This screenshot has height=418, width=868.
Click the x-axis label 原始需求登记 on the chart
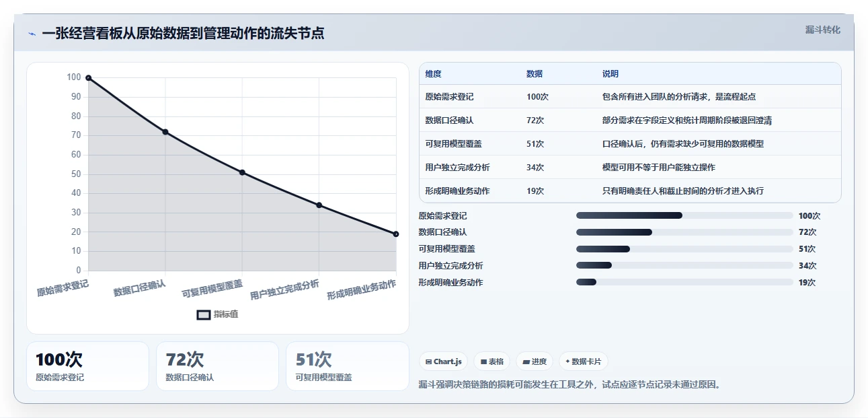coord(63,287)
